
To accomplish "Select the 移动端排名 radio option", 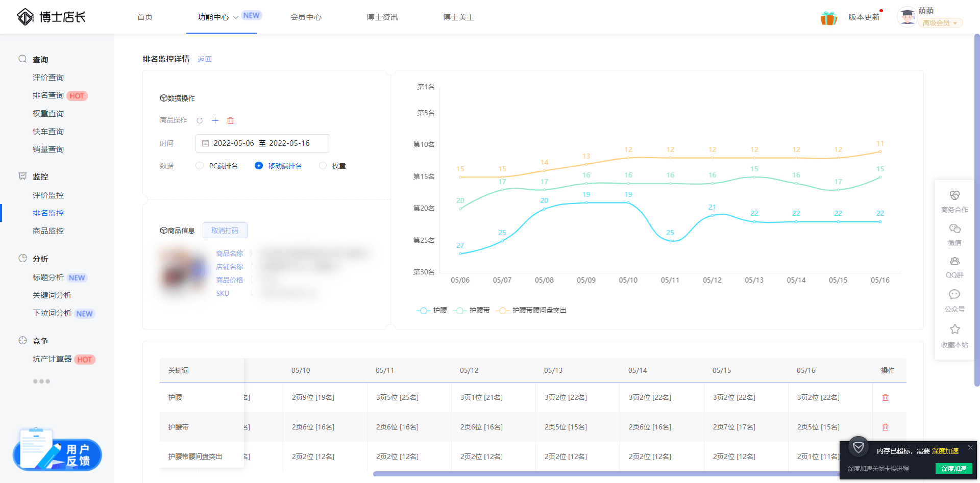I will 259,166.
